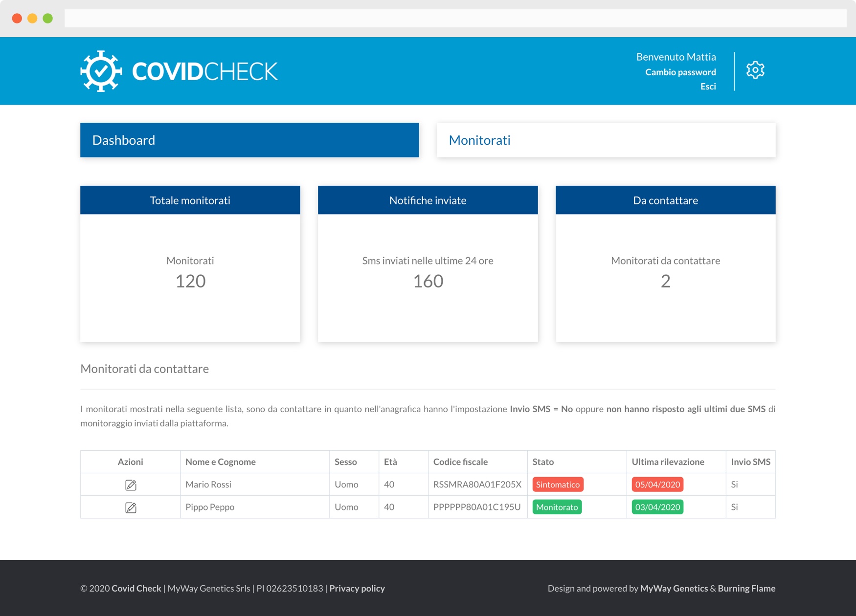
Task: Click Benvenuto Mattia greeting text
Action: (x=676, y=57)
